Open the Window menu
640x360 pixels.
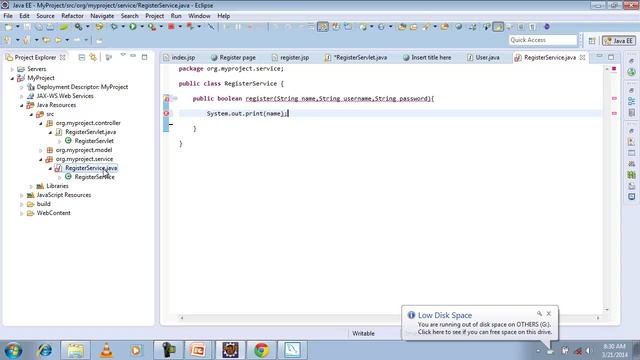click(199, 16)
